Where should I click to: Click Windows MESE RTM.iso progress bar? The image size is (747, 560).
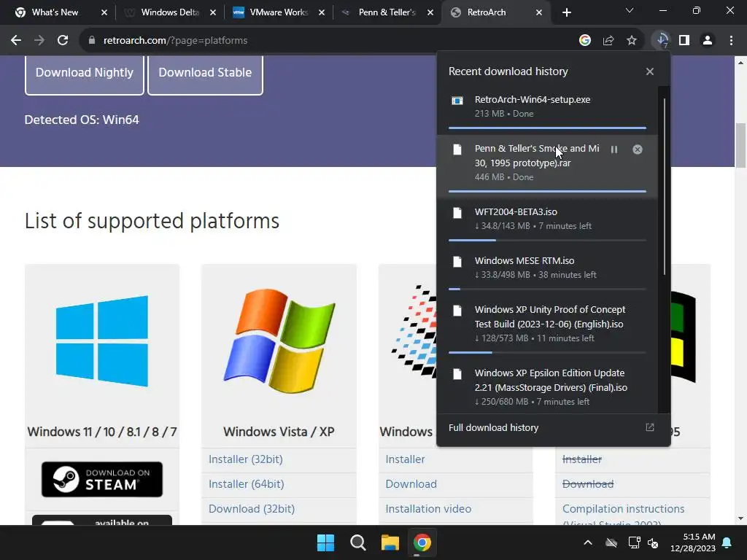click(x=547, y=289)
